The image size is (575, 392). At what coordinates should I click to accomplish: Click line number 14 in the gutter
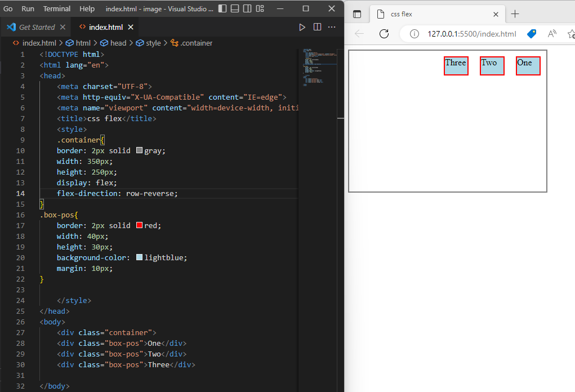20,194
